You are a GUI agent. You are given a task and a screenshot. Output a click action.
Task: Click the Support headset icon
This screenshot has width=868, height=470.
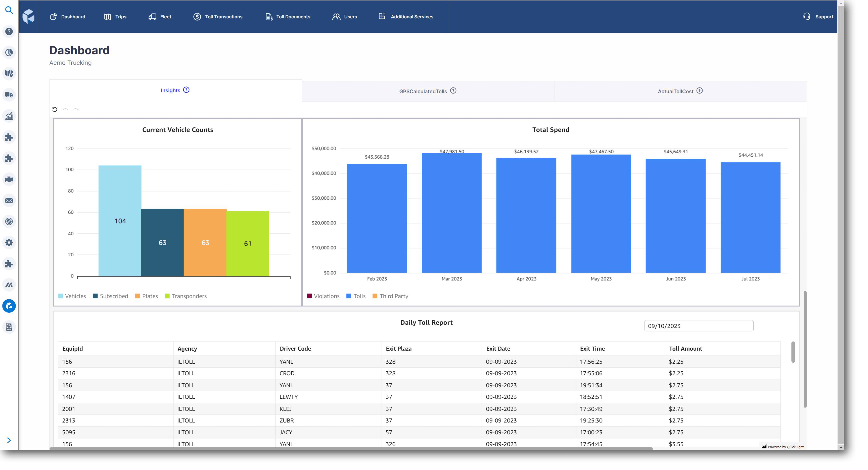807,17
